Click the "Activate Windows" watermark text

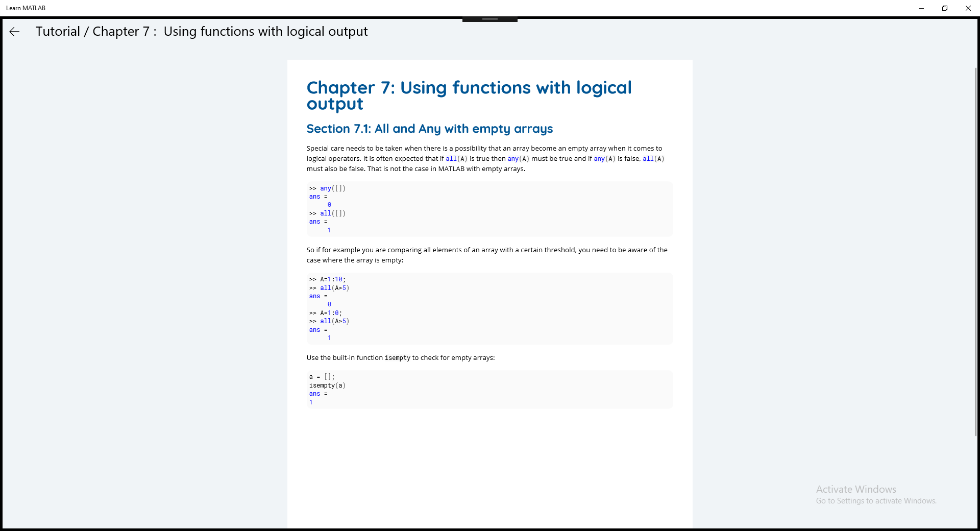856,489
